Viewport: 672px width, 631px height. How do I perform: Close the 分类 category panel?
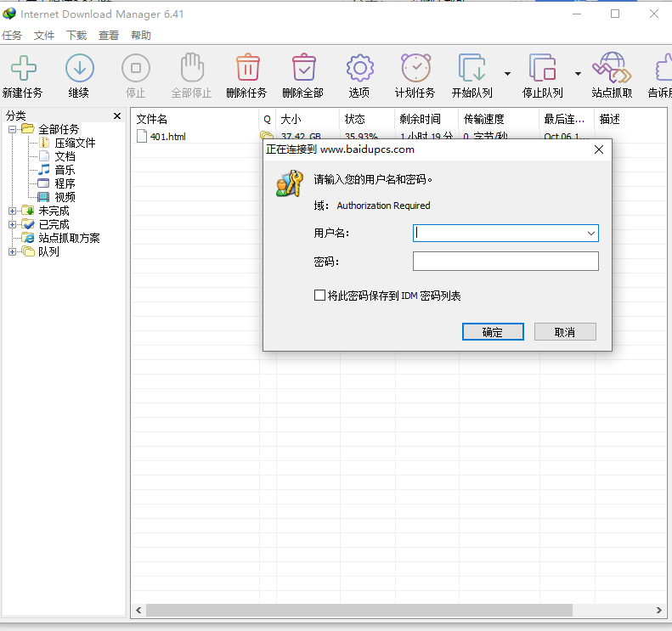click(x=117, y=116)
